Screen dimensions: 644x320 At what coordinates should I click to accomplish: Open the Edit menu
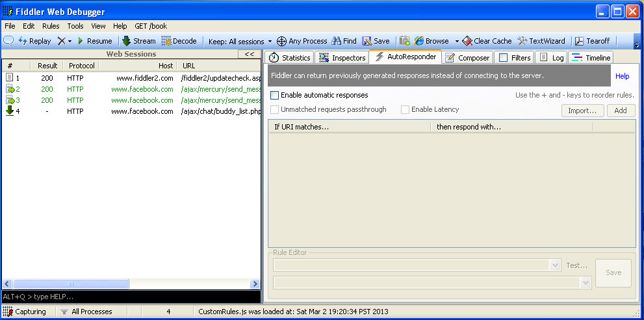pyautogui.click(x=29, y=26)
